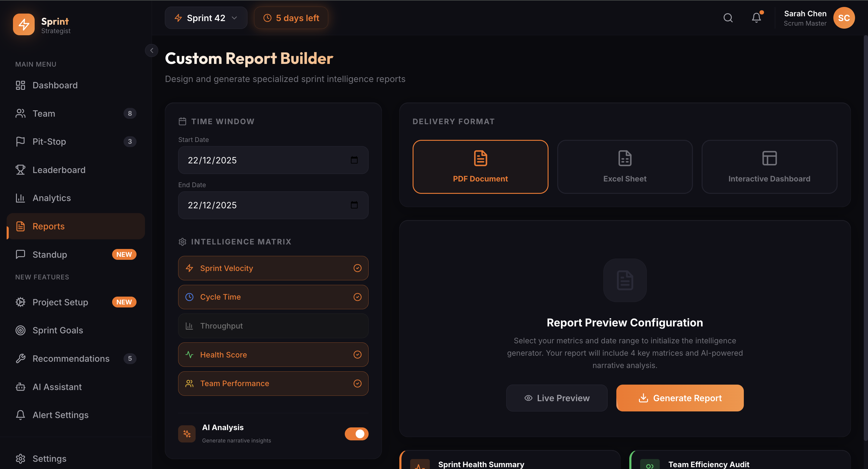868x469 pixels.
Task: Toggle the AI Analysis switch off
Action: tap(356, 434)
